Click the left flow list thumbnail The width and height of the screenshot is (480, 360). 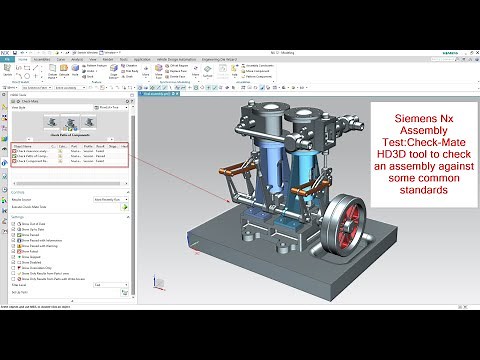52,122
